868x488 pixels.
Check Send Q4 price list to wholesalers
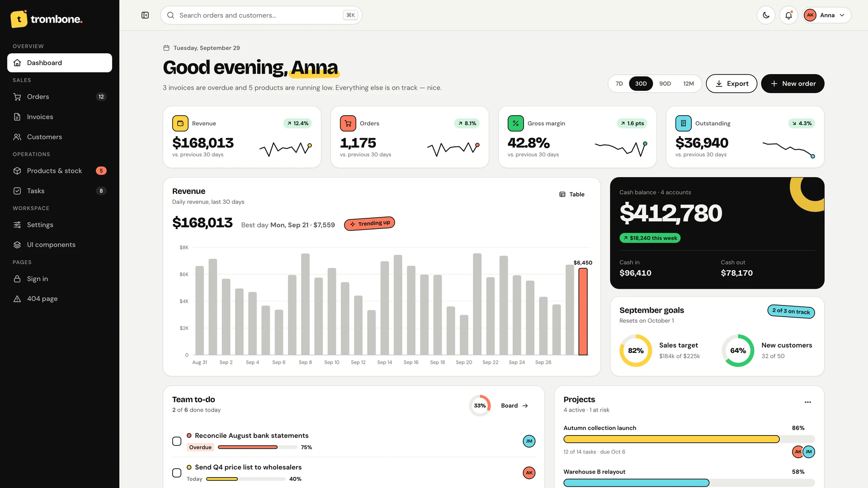tap(177, 473)
